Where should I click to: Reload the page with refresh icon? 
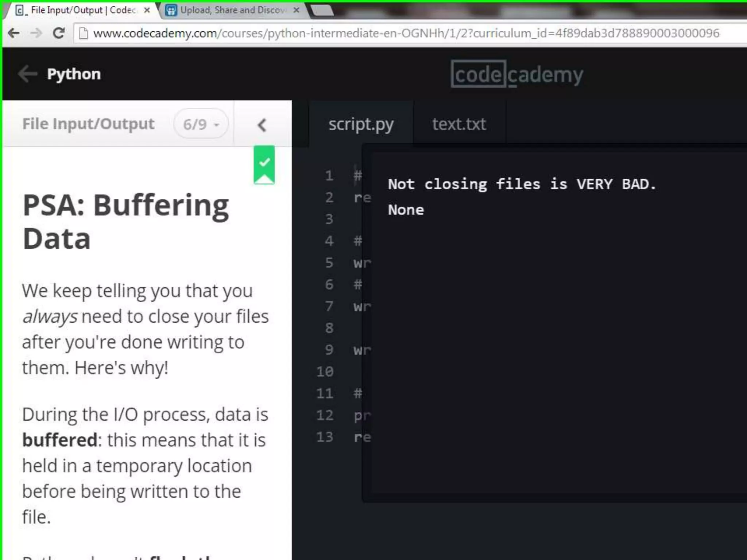tap(59, 33)
